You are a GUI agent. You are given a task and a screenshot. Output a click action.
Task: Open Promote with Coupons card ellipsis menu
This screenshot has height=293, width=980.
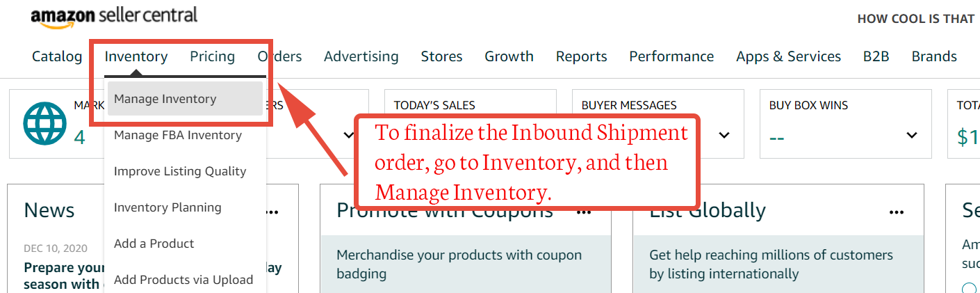584,212
